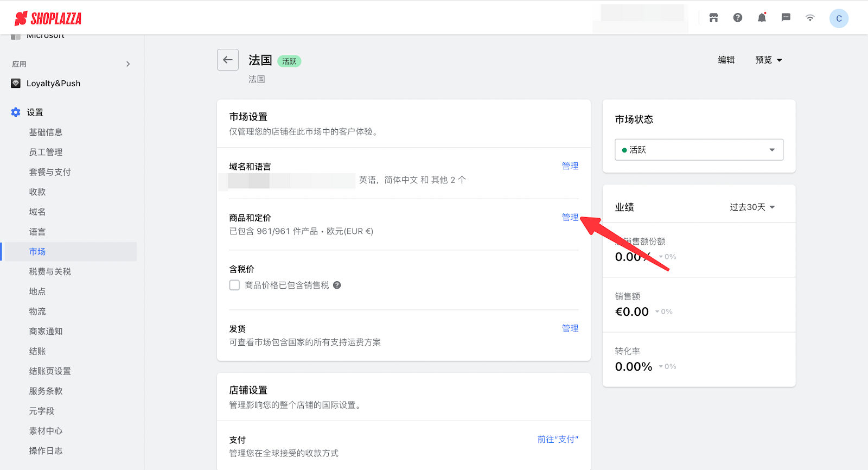Click the 编辑 button
This screenshot has width=868, height=470.
pos(726,60)
